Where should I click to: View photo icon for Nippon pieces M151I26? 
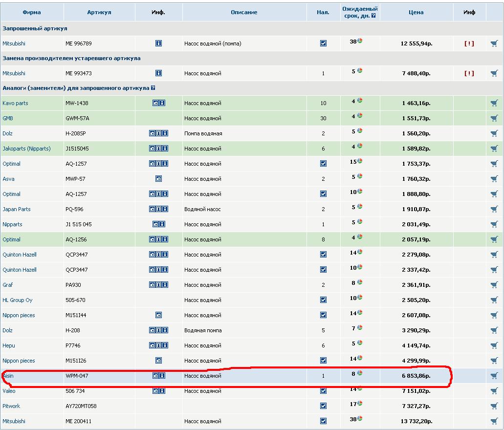click(158, 361)
